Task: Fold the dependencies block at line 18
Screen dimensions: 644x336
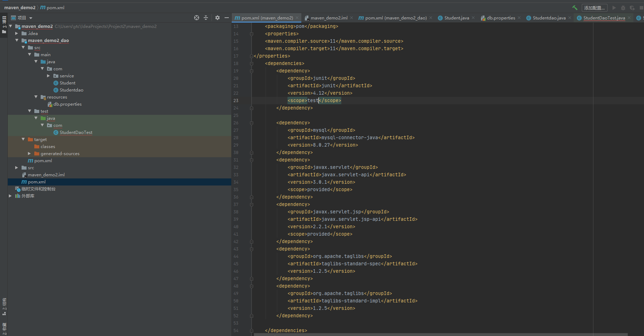Action: point(251,64)
